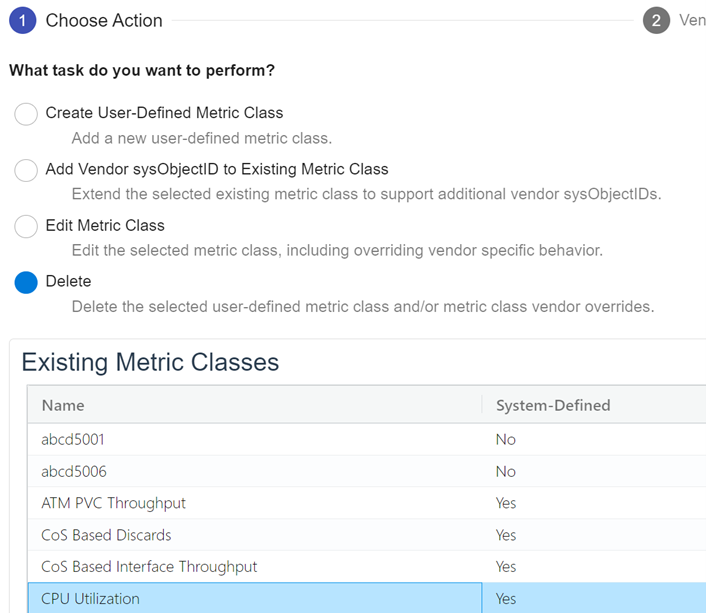Image resolution: width=706 pixels, height=613 pixels.
Task: Sort by the Name column header
Action: [x=63, y=405]
